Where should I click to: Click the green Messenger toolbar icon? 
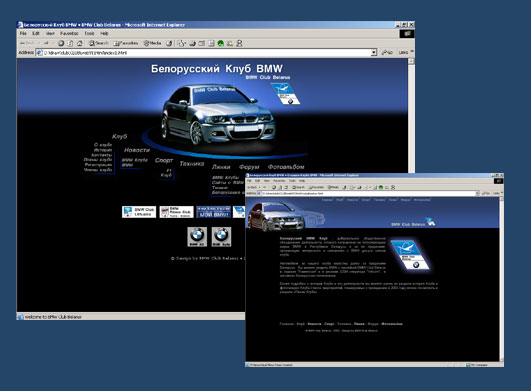coord(220,43)
